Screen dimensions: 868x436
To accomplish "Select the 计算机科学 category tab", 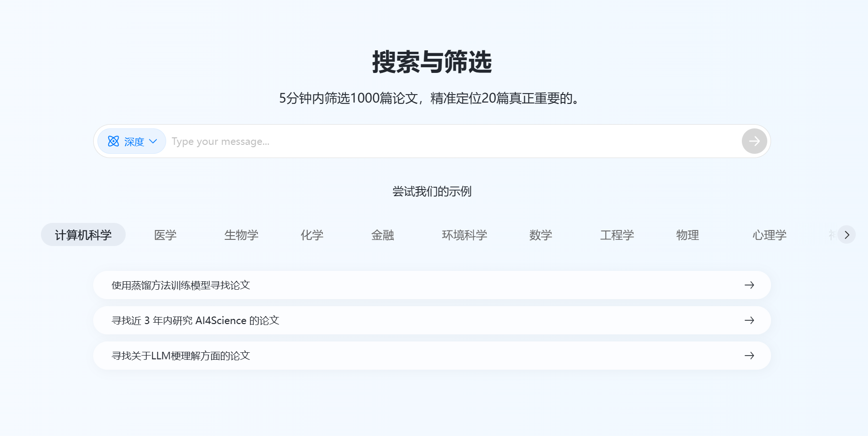I will pos(83,235).
